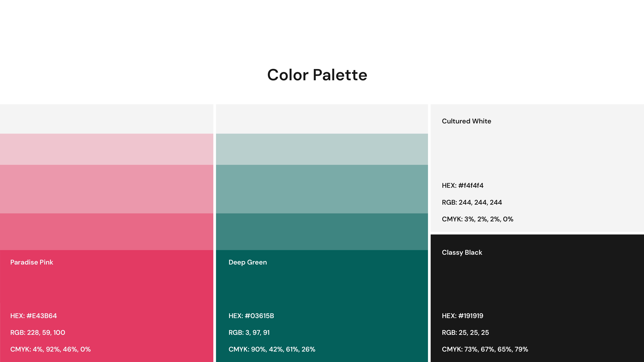Select the HEX #E43B64 text
Image resolution: width=644 pixels, height=362 pixels.
tap(33, 316)
